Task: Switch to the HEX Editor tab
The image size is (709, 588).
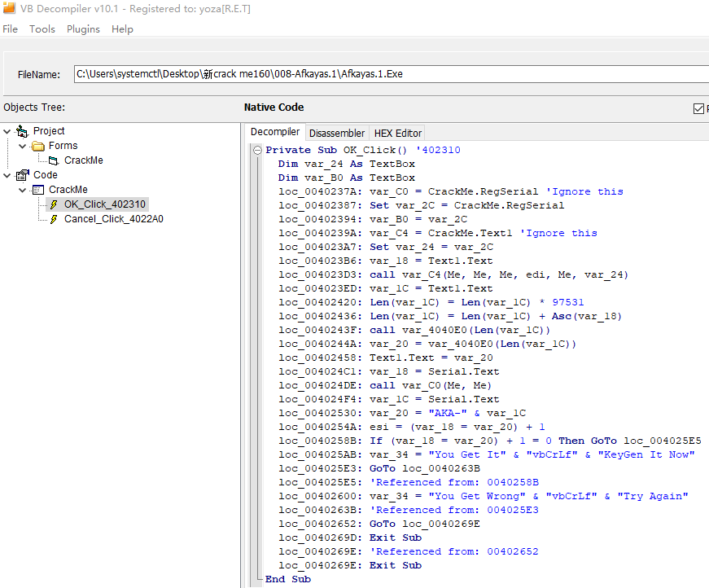Action: 397,133
